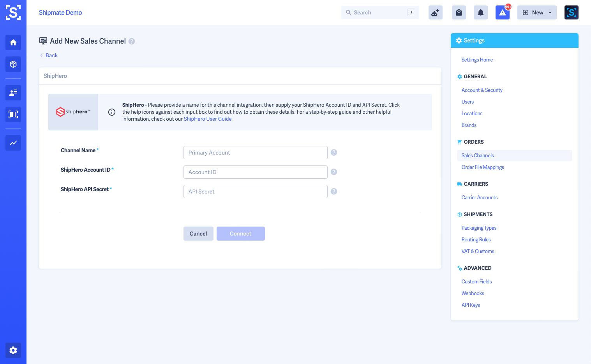
Task: Click help icon next to API Secret field
Action: click(x=334, y=192)
